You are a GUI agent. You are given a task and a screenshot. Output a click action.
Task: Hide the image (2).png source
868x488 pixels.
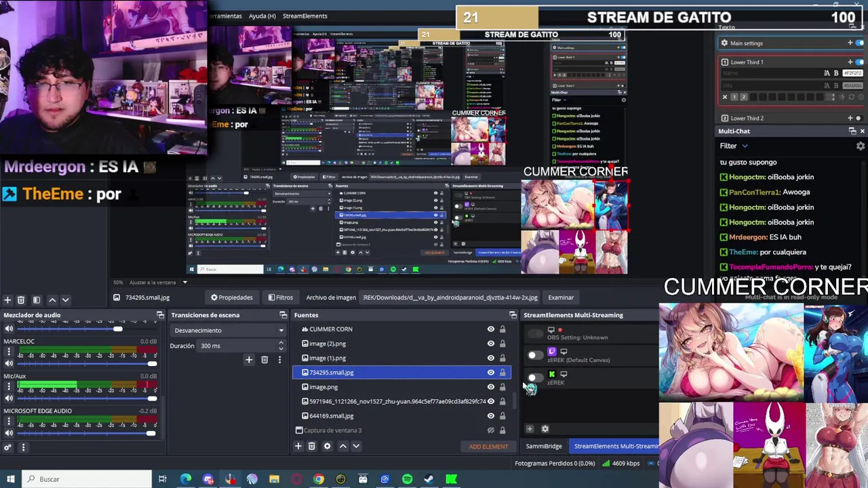491,344
